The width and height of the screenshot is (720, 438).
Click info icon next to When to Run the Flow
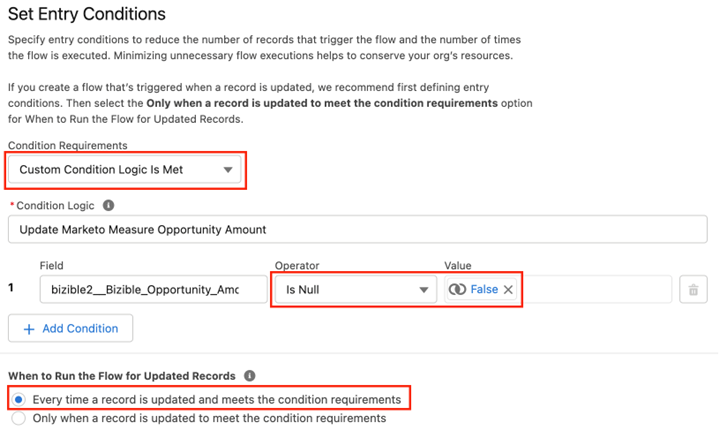pos(248,376)
